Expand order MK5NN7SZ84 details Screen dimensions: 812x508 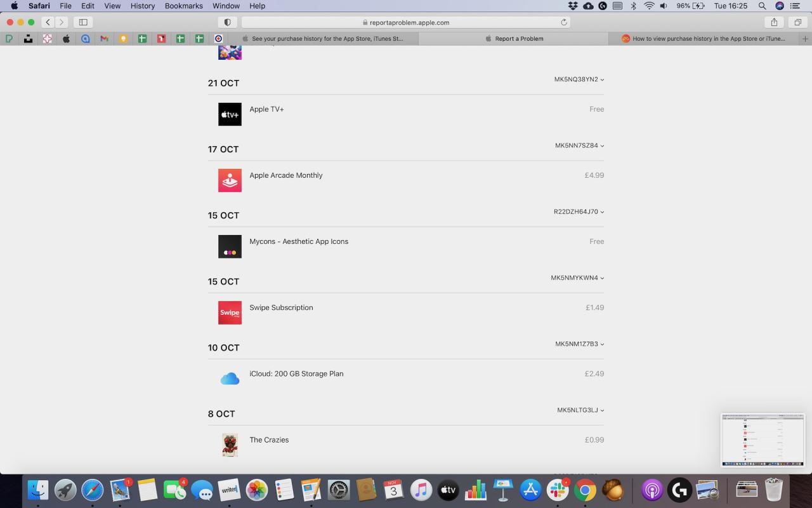(579, 145)
